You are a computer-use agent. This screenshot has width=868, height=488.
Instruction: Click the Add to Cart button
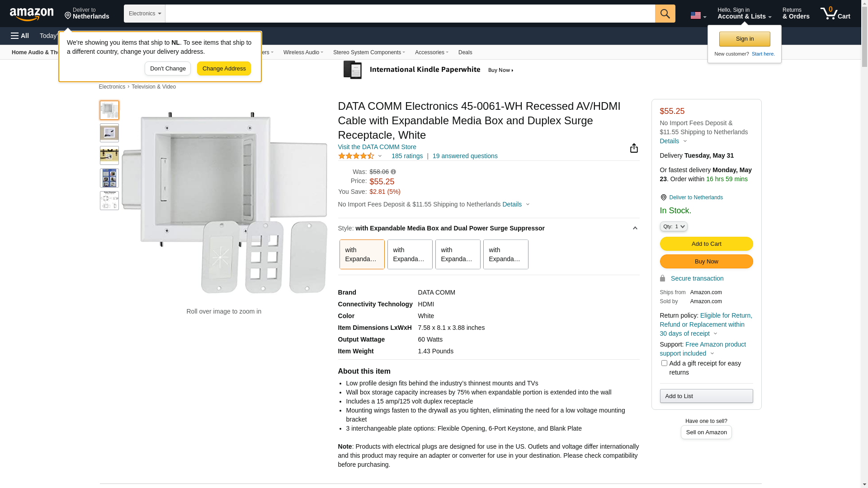[706, 244]
